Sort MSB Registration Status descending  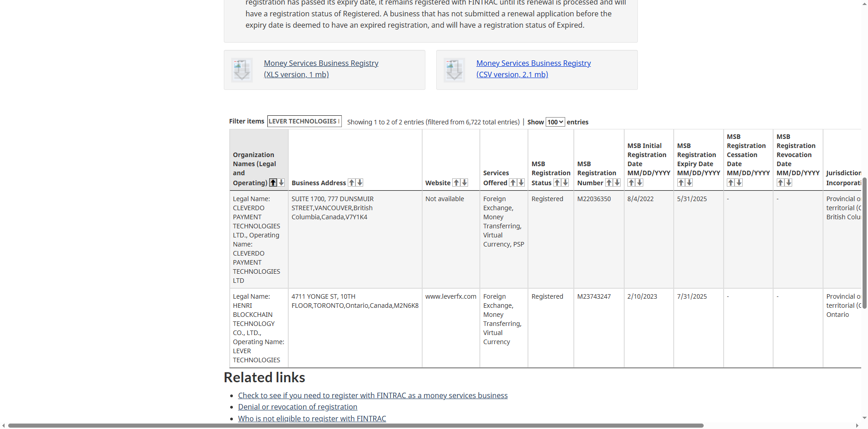tap(565, 182)
